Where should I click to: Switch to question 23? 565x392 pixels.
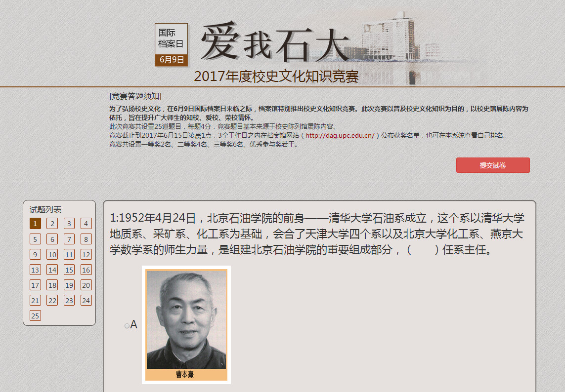[69, 301]
